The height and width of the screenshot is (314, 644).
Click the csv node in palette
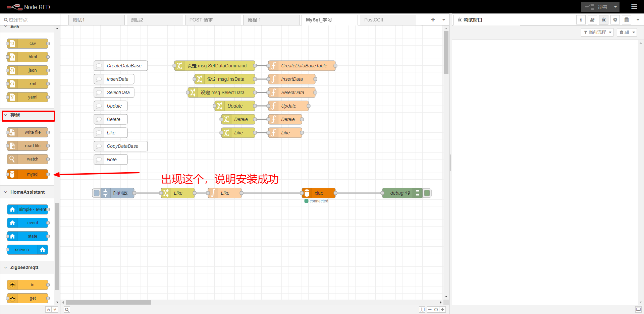pos(28,44)
